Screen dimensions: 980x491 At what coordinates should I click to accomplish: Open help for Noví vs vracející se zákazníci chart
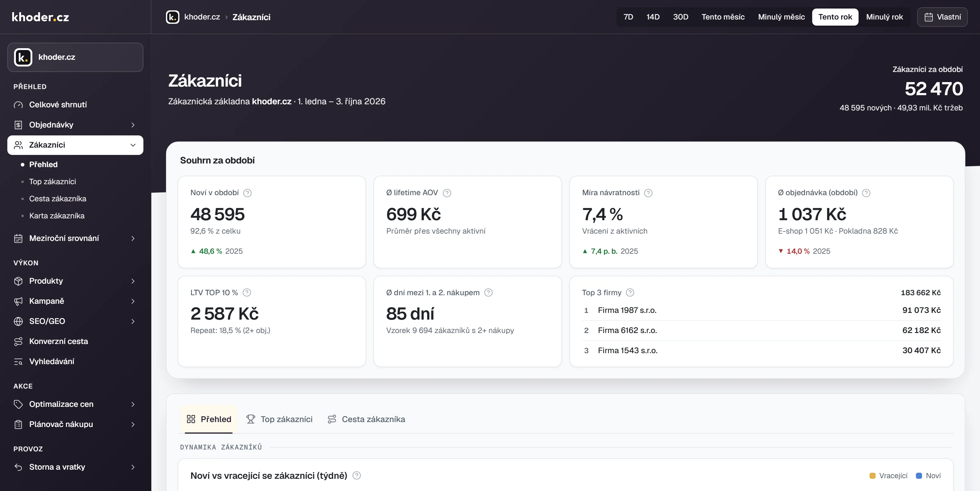(x=356, y=475)
